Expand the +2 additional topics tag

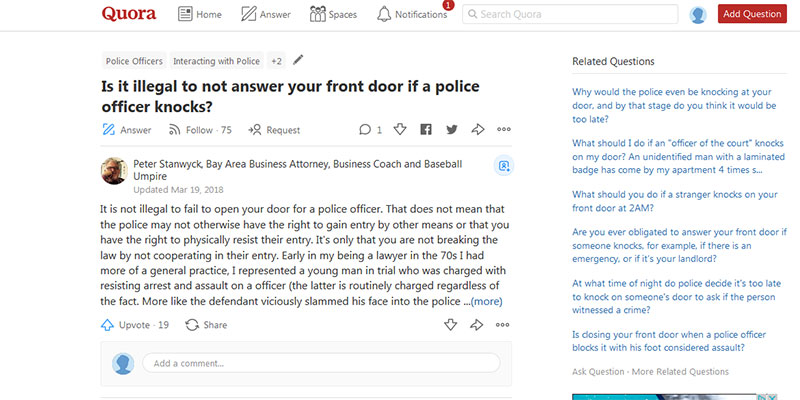pos(276,61)
